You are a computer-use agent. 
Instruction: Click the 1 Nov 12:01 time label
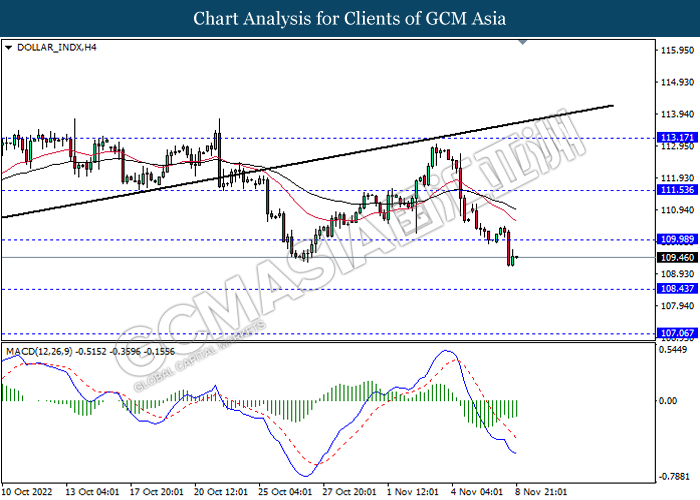coord(413,492)
